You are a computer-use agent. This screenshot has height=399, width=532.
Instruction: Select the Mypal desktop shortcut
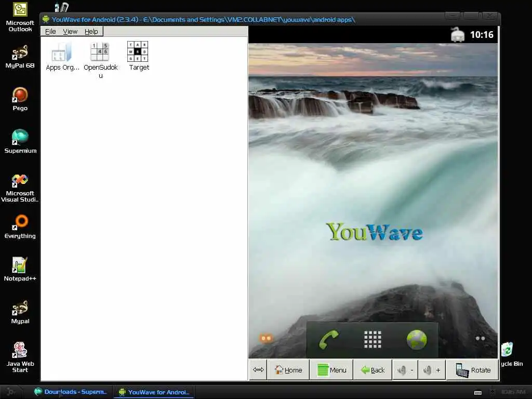20,312
